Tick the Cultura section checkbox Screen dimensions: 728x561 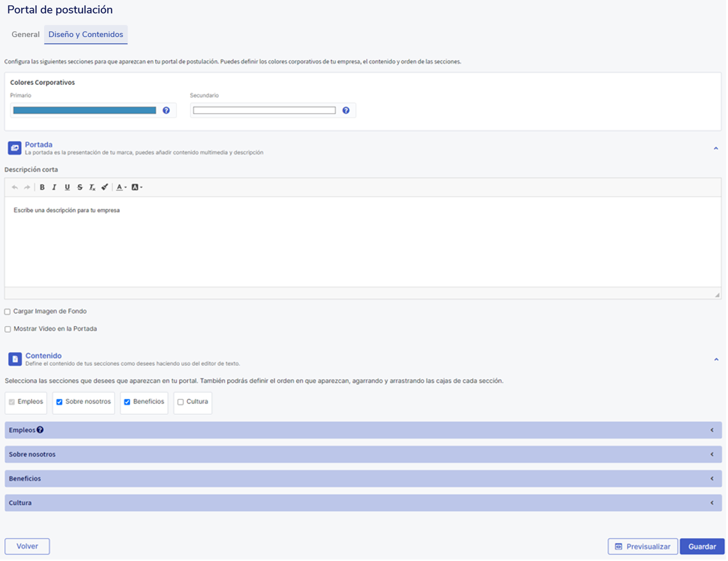point(181,402)
